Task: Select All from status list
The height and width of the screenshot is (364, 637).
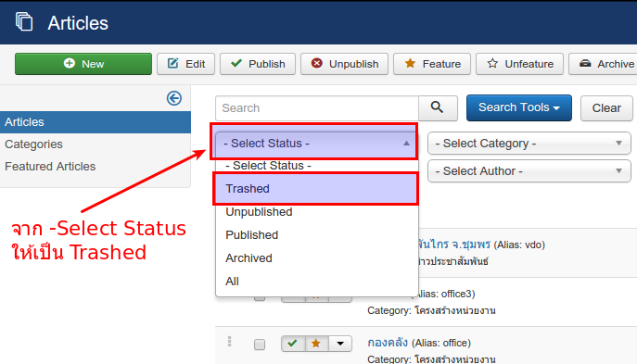Action: click(317, 282)
